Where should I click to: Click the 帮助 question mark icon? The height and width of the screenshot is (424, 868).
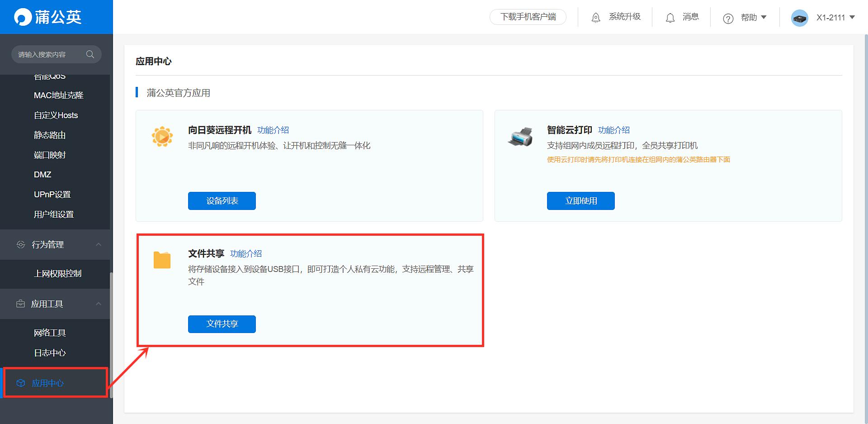click(728, 18)
